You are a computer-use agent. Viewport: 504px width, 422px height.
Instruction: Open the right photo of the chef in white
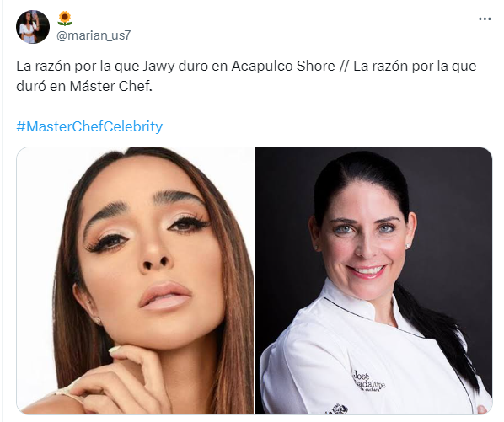[x=374, y=280]
